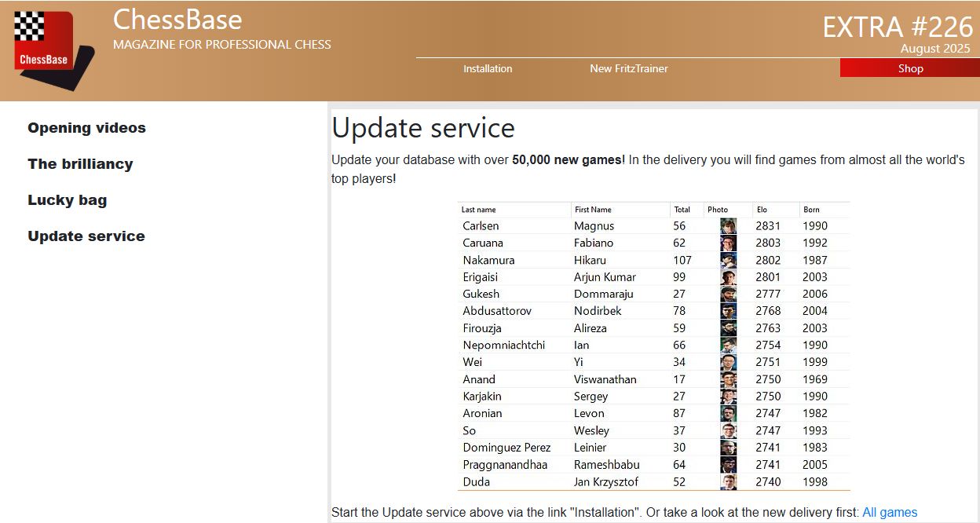Click the Last name column header
The image size is (980, 523).
click(478, 210)
